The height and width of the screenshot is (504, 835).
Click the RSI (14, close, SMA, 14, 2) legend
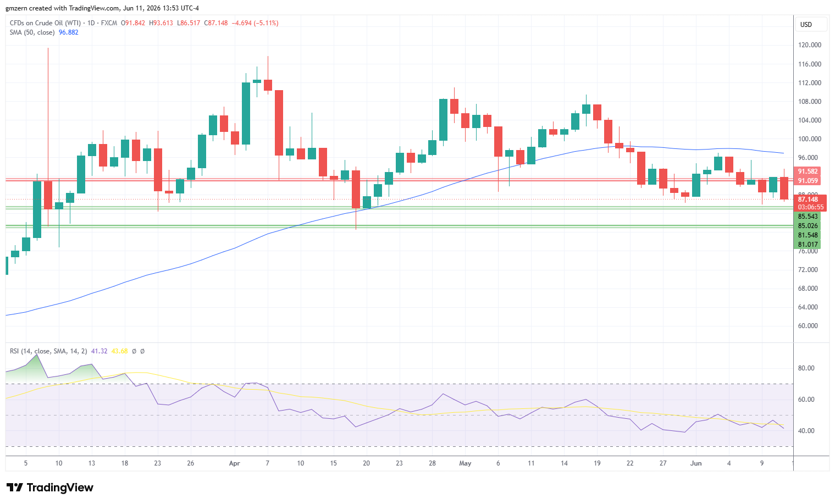[48, 351]
